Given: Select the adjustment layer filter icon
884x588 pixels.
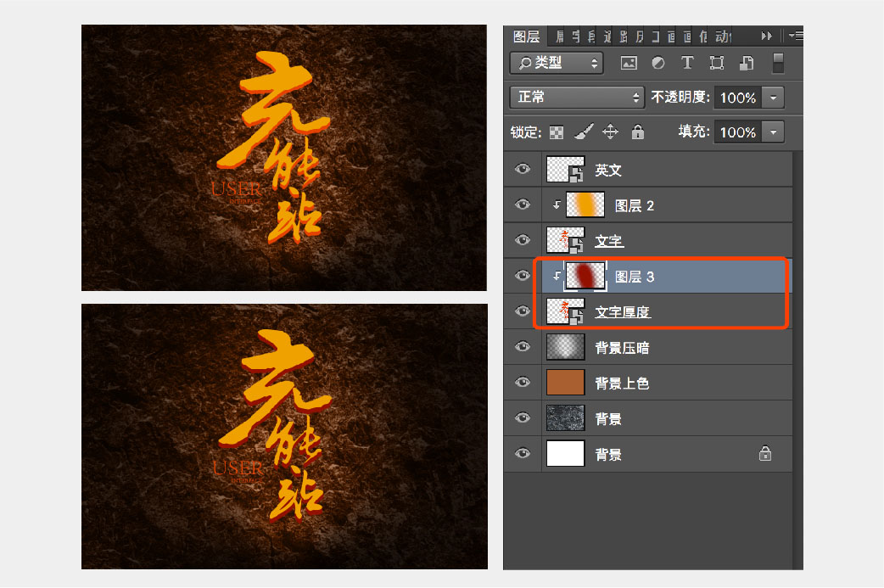Looking at the screenshot, I should [657, 63].
